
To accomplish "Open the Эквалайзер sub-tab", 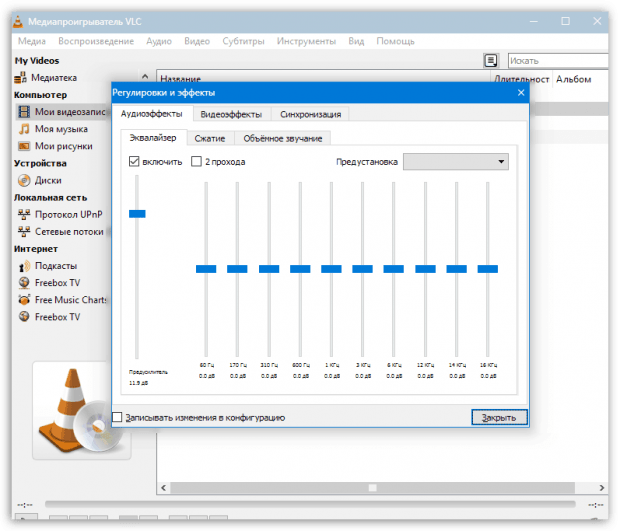I will (x=153, y=138).
